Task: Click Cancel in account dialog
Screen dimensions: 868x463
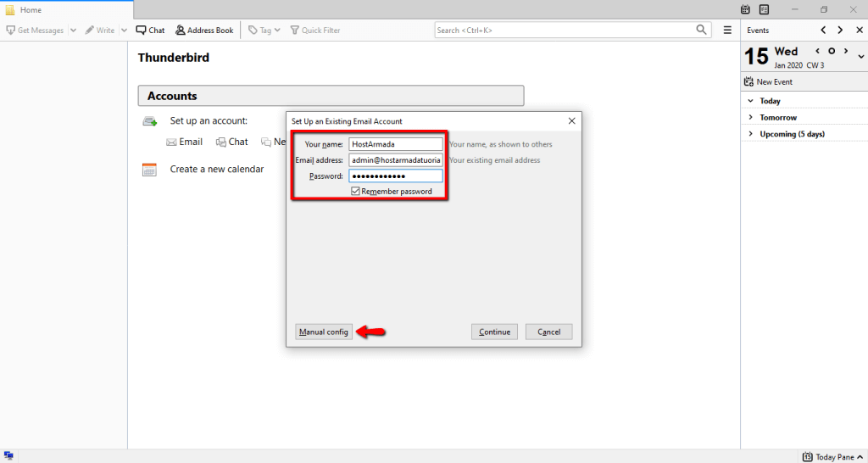Action: 548,332
